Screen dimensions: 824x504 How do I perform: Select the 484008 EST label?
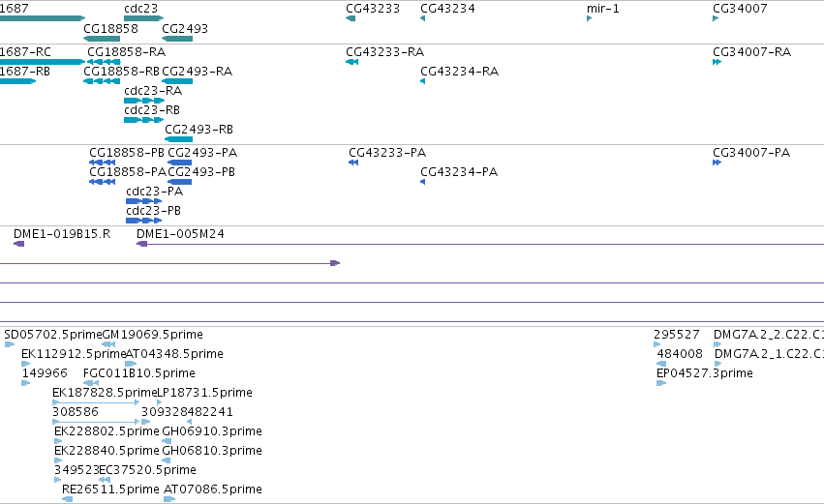[x=680, y=354]
